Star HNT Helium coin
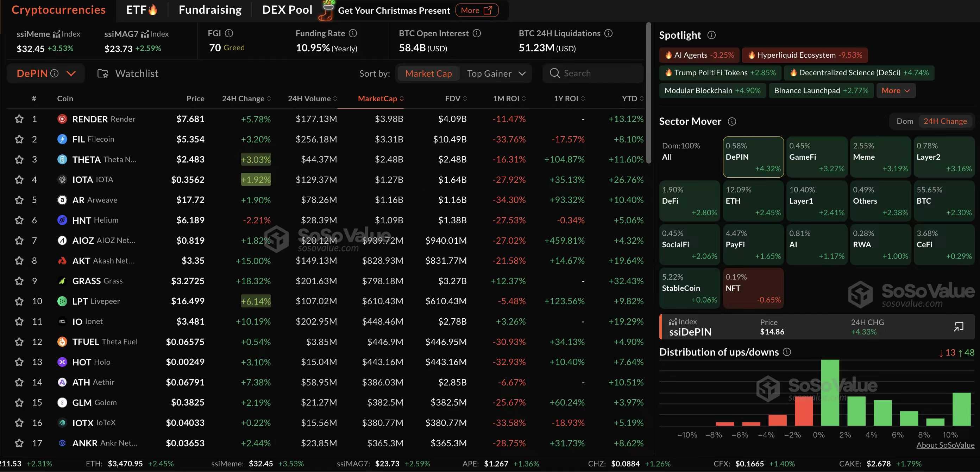This screenshot has width=980, height=472. 19,220
